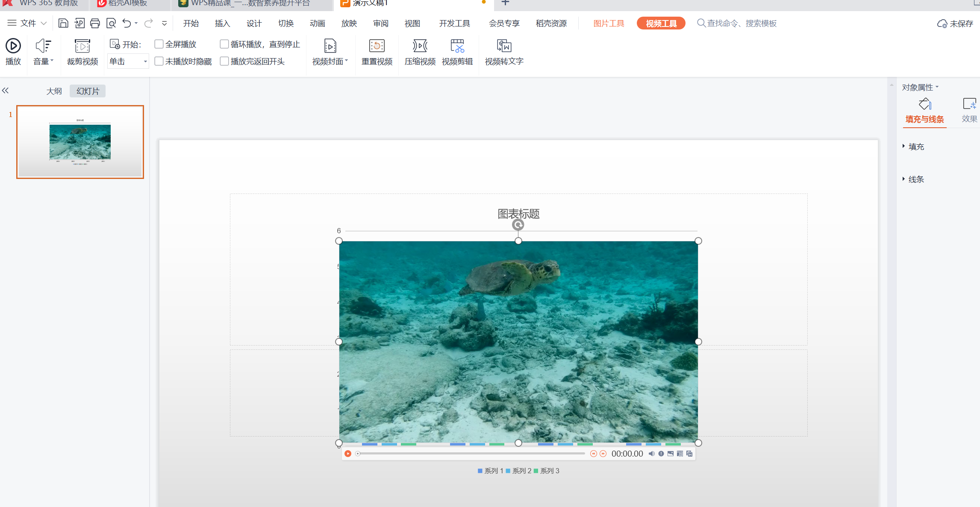Click the Print icon in quick toolbar
980x507 pixels.
(x=95, y=23)
